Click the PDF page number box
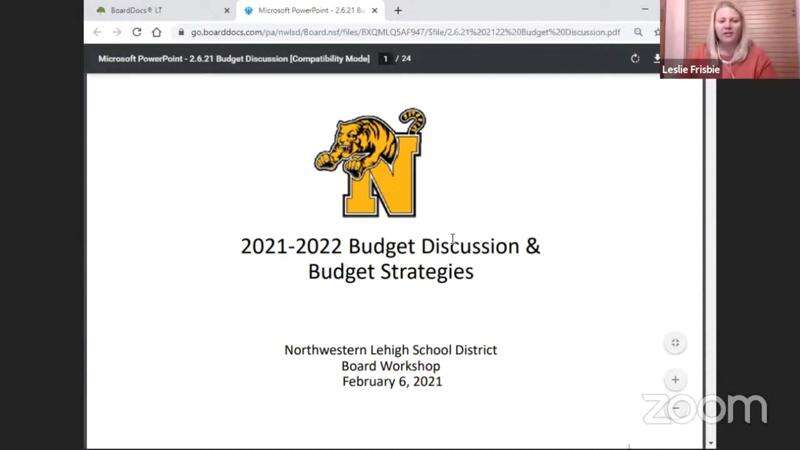This screenshot has height=450, width=800. (385, 59)
